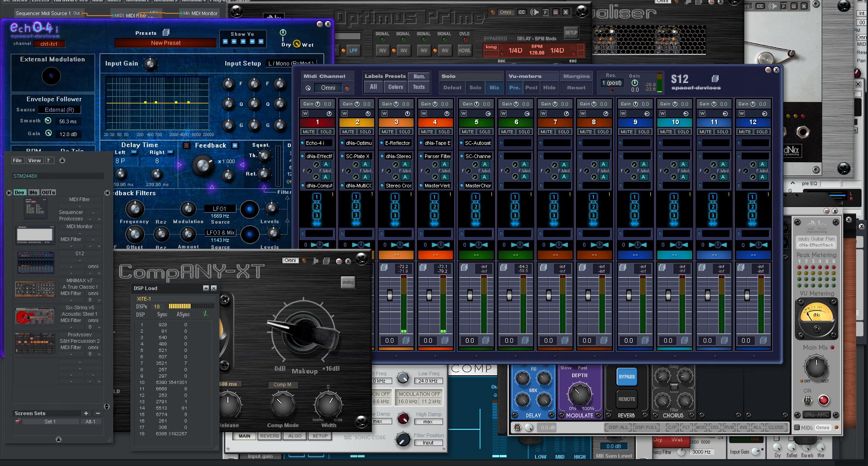The width and height of the screenshot is (868, 466).
Task: Click the Optimus Prime CC icon
Action: [x=521, y=12]
